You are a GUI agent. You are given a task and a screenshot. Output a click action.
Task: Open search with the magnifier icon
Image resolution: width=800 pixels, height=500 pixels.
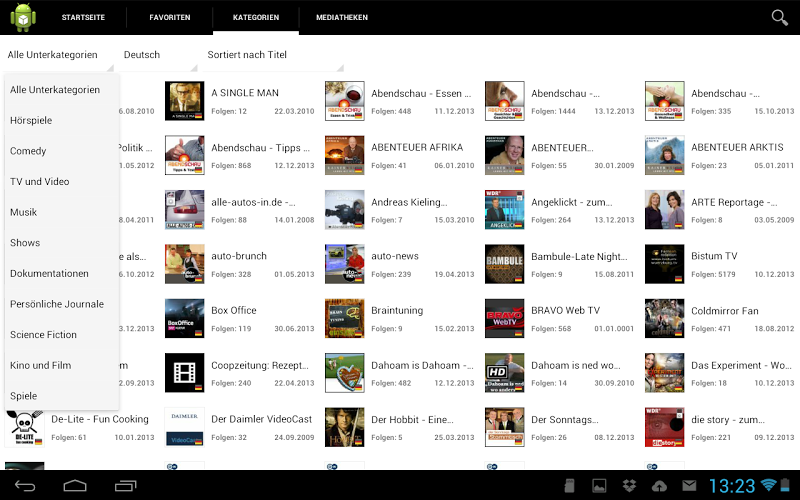779,17
